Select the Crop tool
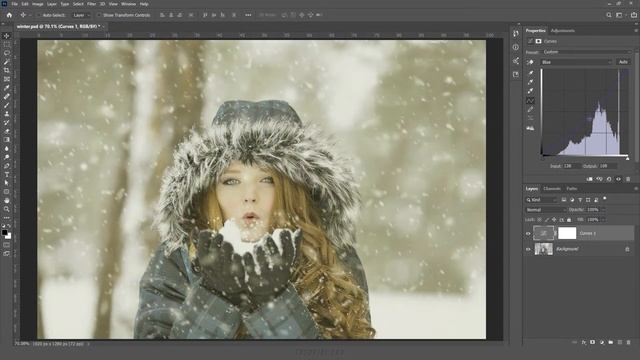Viewport: 640px width, 360px height. [7, 71]
